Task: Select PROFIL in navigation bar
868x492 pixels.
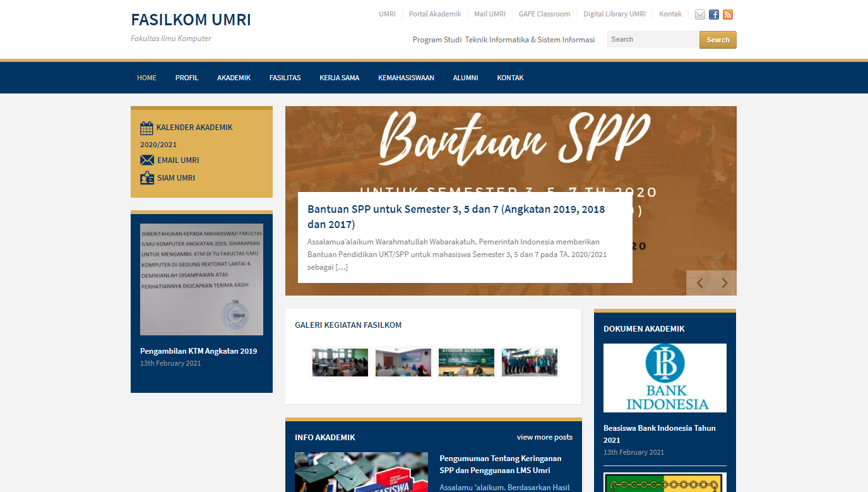Action: pos(187,78)
